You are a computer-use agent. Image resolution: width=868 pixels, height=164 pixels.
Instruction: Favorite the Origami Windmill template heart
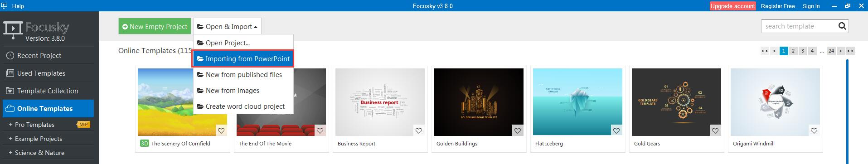point(814,130)
